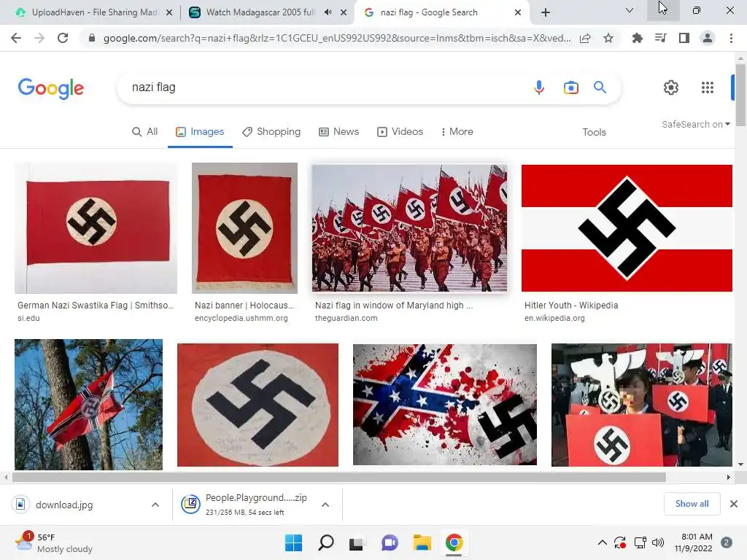Open the tab search chevron
This screenshot has width=747, height=560.
[630, 10]
